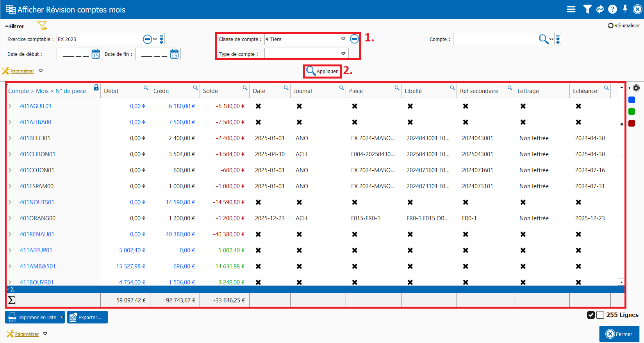Screen dimensions: 644x343
Task: Pin the window using the pushpin icon
Action: tap(625, 9)
